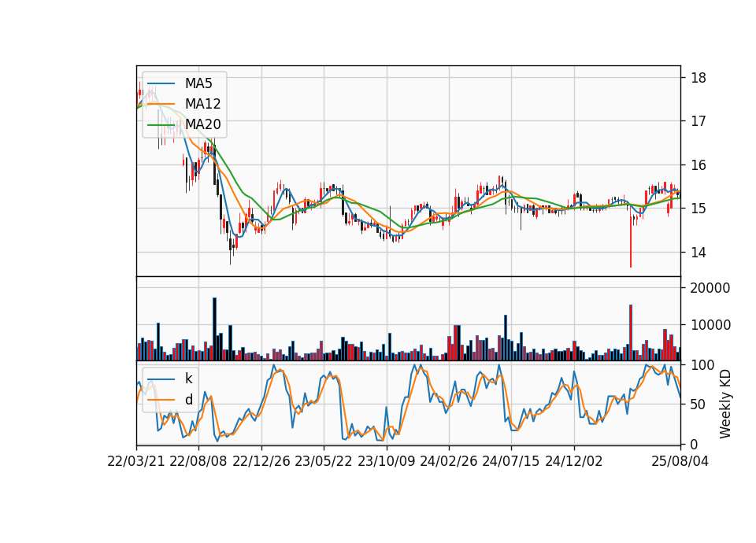The width and height of the screenshot is (756, 543).
Task: Click the price axis label 16
Action: coord(699,165)
